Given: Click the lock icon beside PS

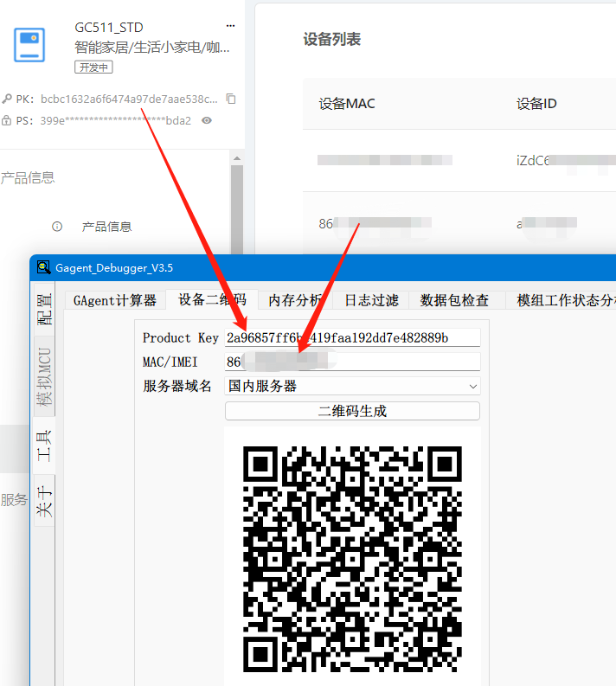Looking at the screenshot, I should click(6, 120).
